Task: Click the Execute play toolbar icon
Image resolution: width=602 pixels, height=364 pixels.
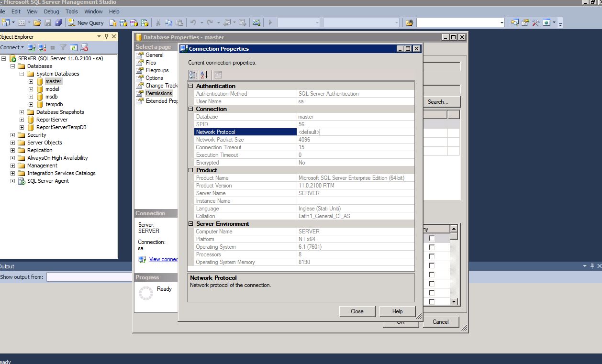Action: click(x=270, y=22)
